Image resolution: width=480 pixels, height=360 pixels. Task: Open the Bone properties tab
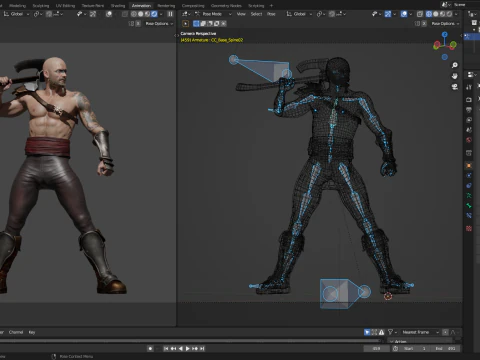tap(469, 206)
